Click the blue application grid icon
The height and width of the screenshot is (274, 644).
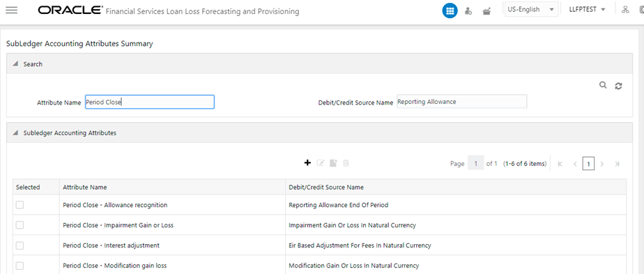tap(450, 11)
